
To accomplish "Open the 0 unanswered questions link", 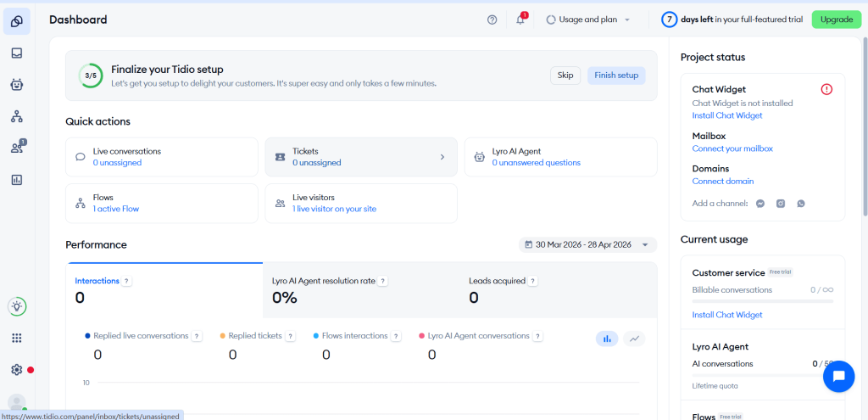I will tap(537, 163).
